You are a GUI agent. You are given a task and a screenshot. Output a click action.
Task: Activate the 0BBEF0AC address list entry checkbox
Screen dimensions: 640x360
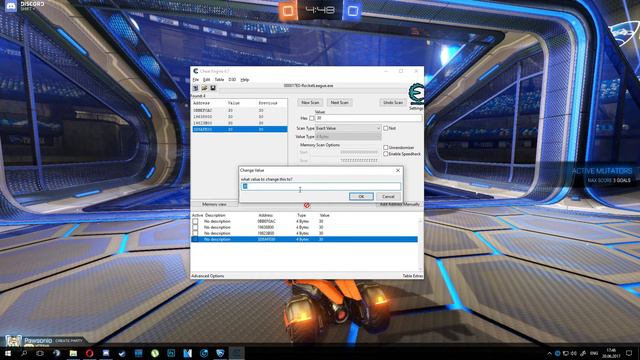(x=195, y=221)
